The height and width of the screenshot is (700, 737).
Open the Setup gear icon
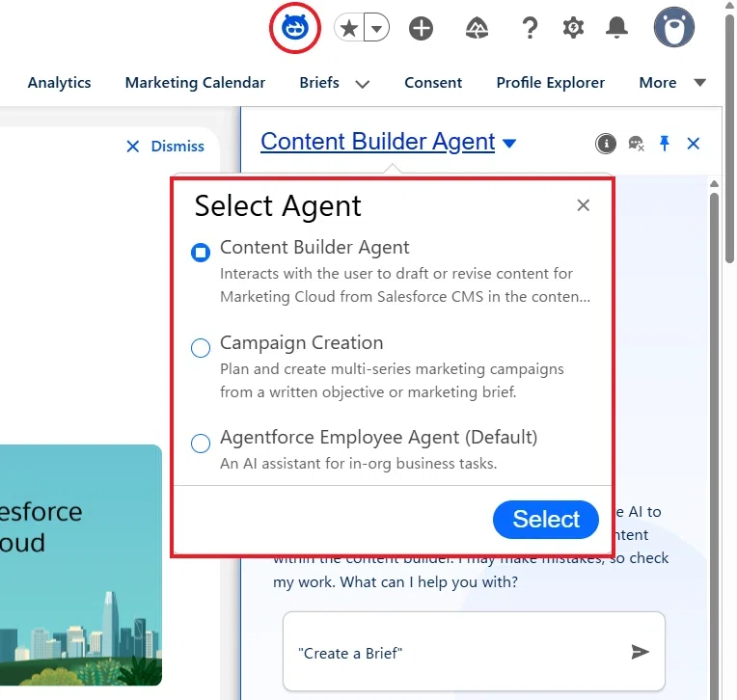pyautogui.click(x=573, y=28)
